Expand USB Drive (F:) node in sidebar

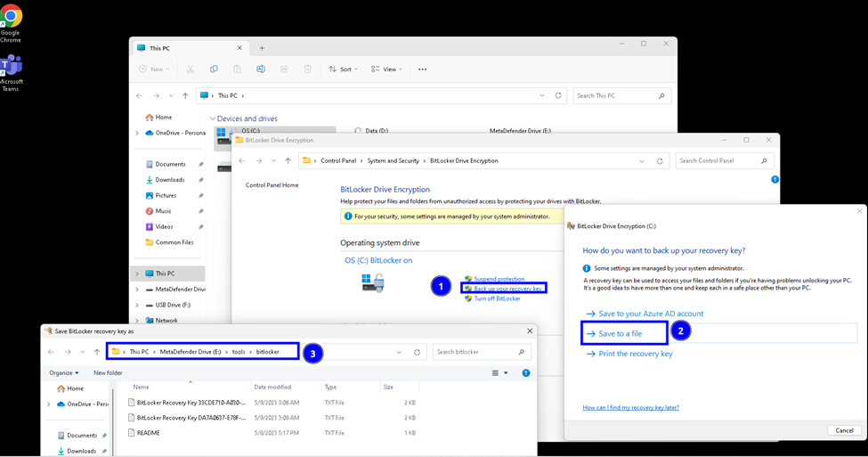point(137,305)
